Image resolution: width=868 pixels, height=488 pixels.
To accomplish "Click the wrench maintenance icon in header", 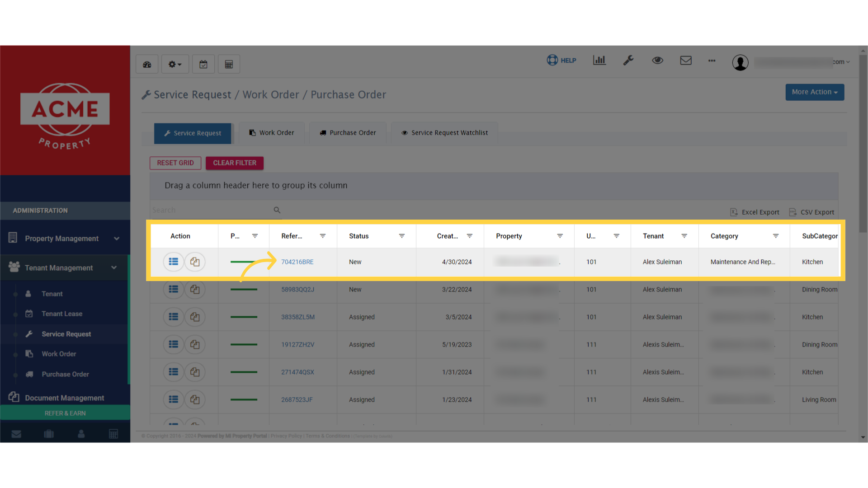I will (628, 60).
